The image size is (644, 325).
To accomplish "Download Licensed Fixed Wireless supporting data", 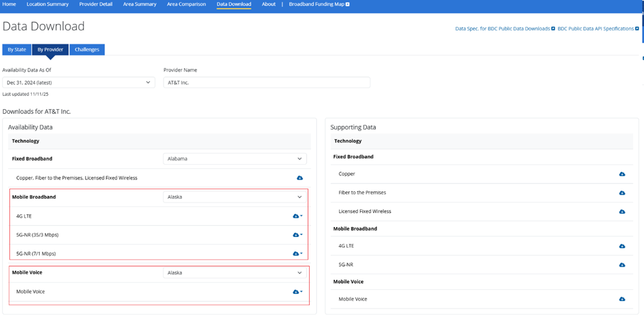I will 621,212.
